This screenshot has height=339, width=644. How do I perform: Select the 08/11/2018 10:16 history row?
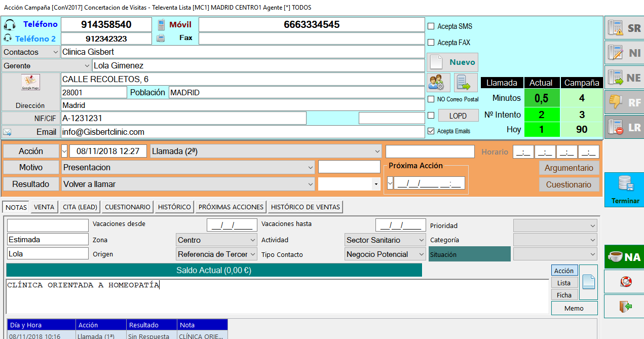click(x=118, y=335)
